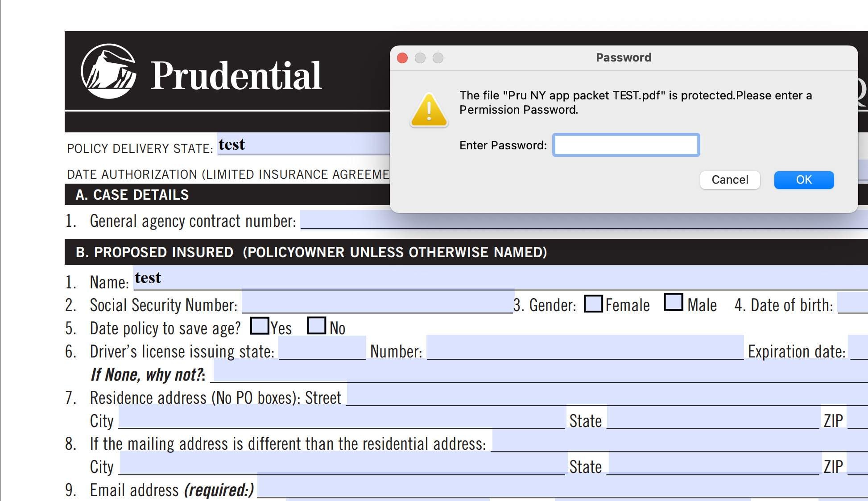
Task: Cancel the password prompt
Action: click(x=730, y=180)
